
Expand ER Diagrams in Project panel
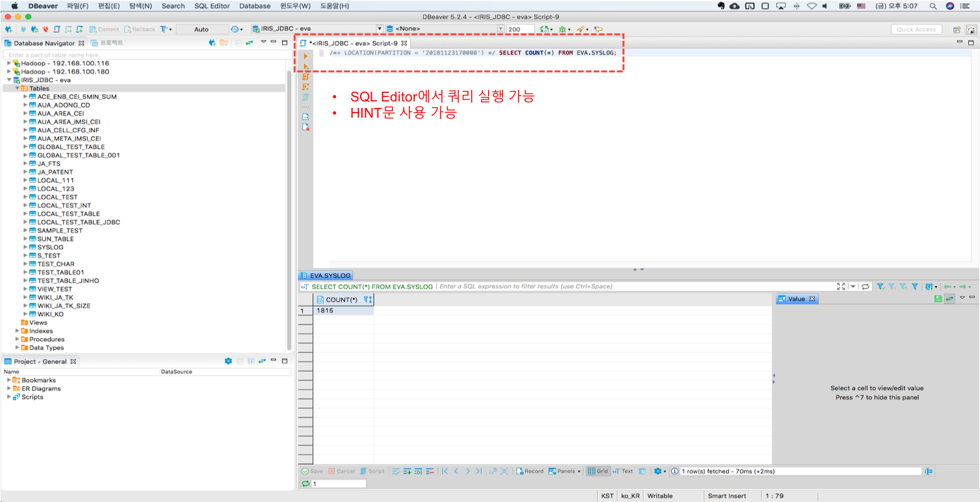9,389
